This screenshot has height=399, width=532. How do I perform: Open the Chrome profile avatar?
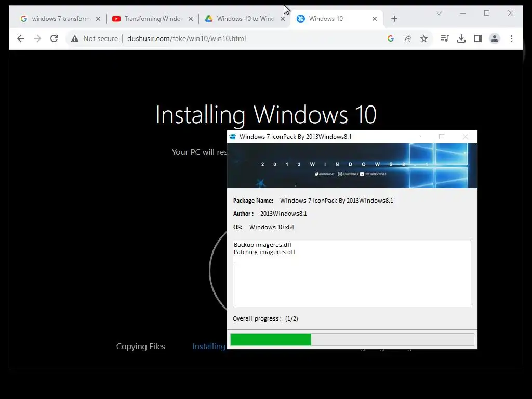click(495, 38)
